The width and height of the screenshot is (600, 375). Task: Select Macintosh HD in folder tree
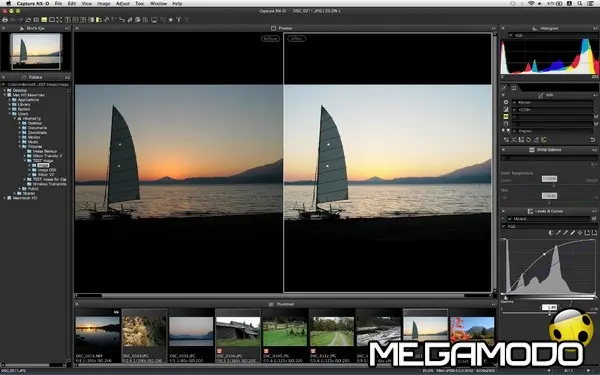click(25, 198)
